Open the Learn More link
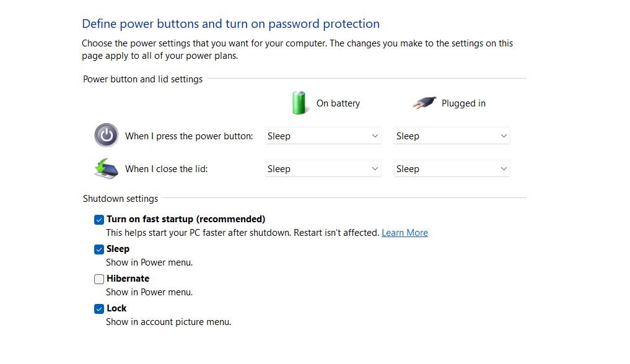 (405, 233)
